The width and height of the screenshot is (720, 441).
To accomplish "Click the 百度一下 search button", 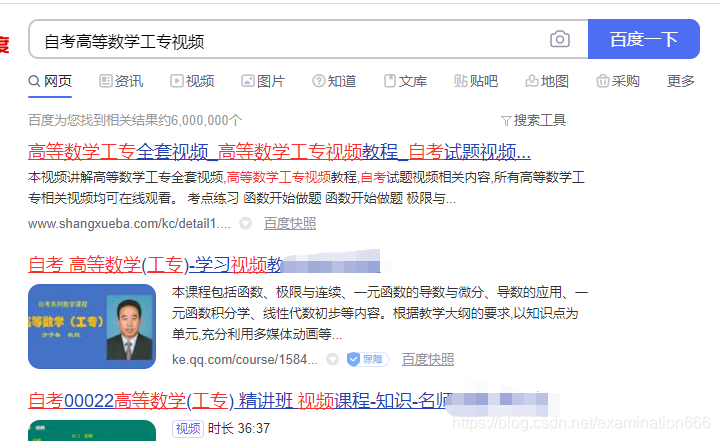I will pyautogui.click(x=643, y=39).
